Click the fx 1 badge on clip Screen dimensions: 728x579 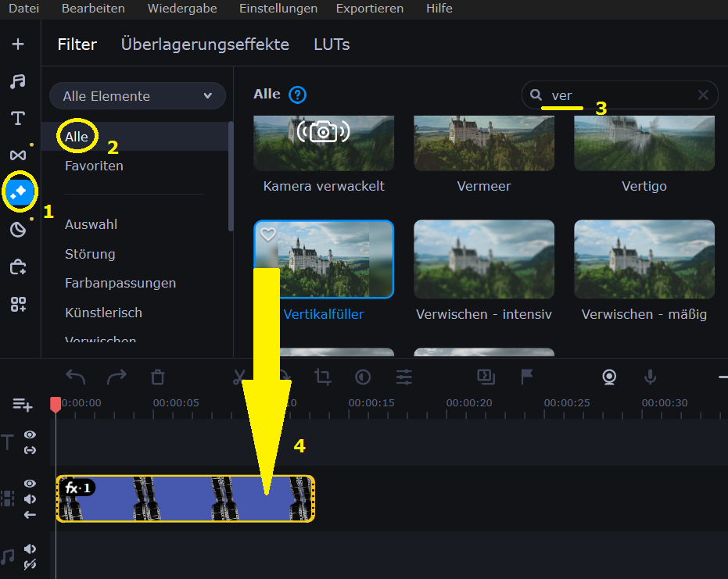[x=77, y=488]
